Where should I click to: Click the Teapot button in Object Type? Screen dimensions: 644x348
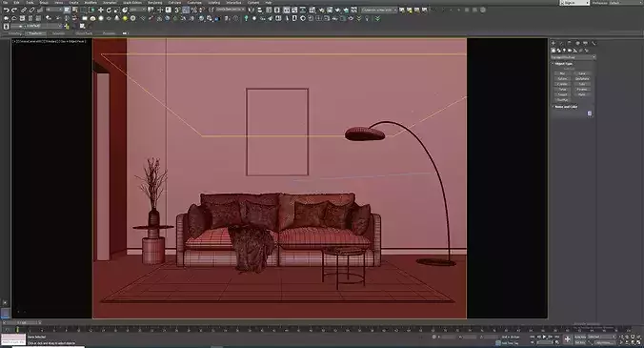pos(563,94)
